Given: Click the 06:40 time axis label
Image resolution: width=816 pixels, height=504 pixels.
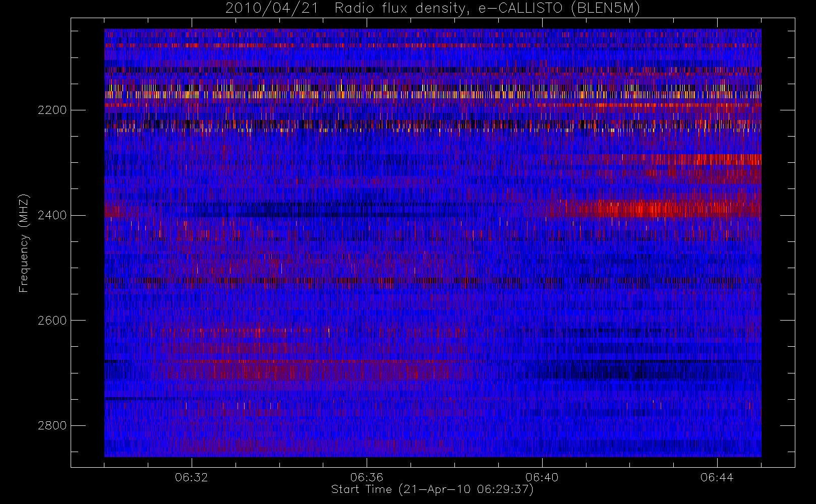Looking at the screenshot, I should [x=542, y=477].
